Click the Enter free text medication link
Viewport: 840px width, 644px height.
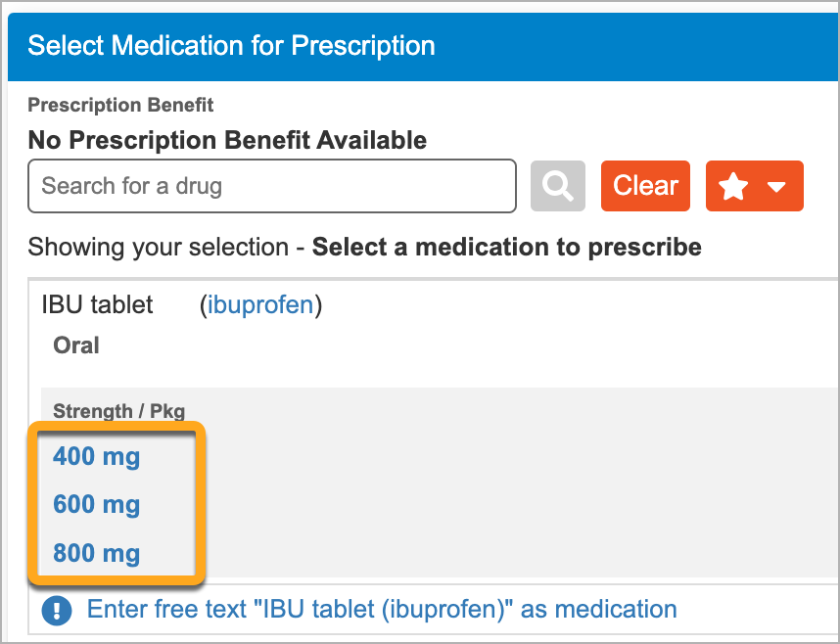tap(382, 609)
